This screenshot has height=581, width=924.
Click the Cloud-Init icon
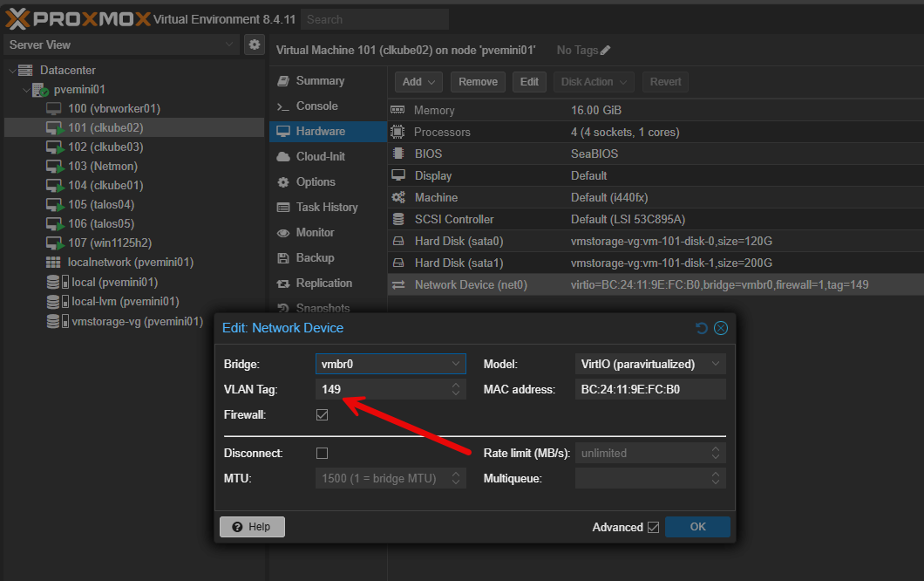pyautogui.click(x=283, y=156)
